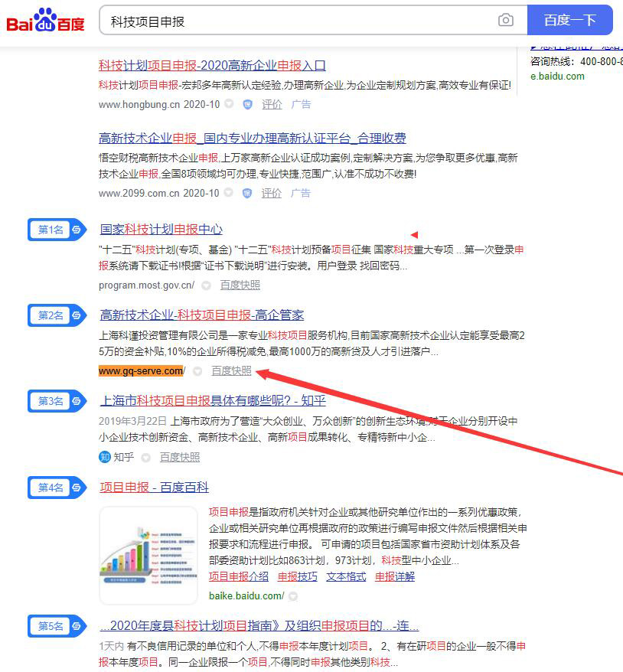Click the URL baike.baidu.com/
The height and width of the screenshot is (672, 623).
coord(246,595)
